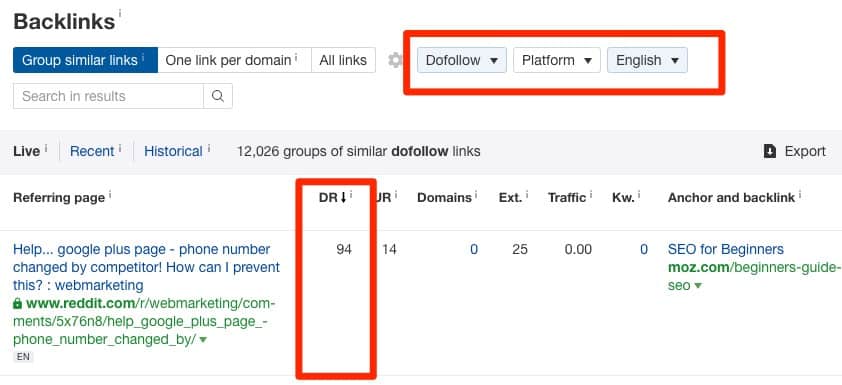
Task: Click the Backlinks page heading
Action: point(64,21)
